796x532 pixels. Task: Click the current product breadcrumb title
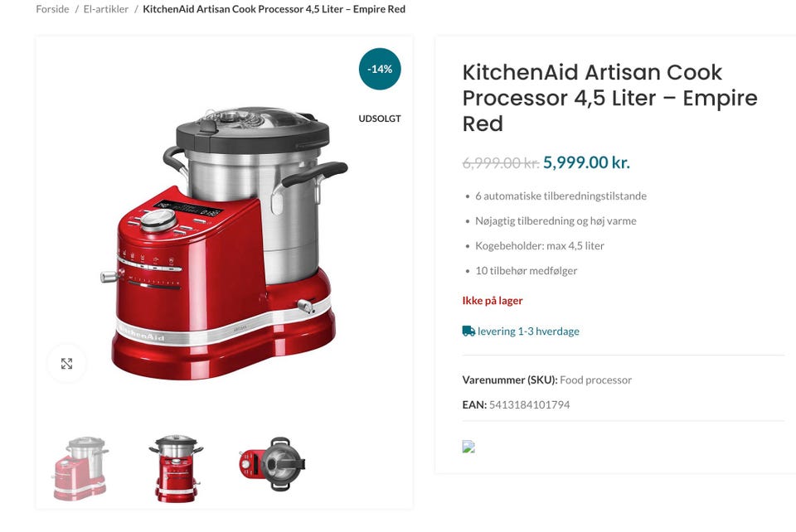click(x=274, y=9)
